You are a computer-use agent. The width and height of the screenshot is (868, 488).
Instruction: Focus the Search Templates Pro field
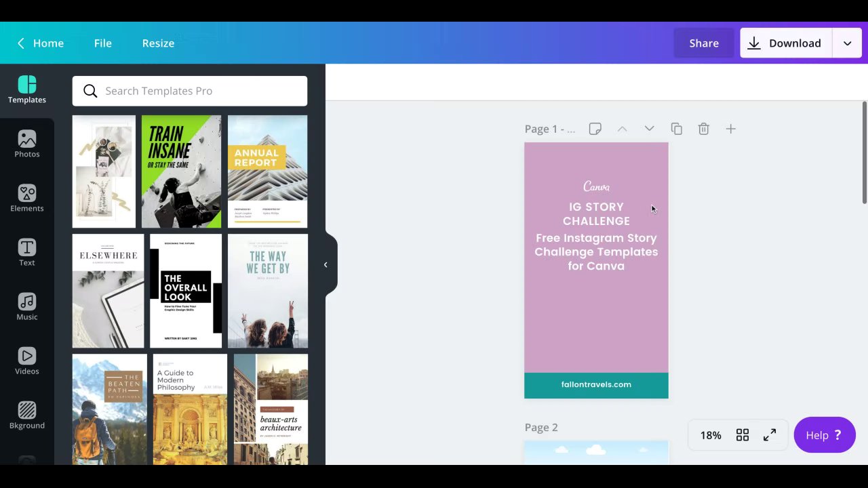tap(190, 91)
